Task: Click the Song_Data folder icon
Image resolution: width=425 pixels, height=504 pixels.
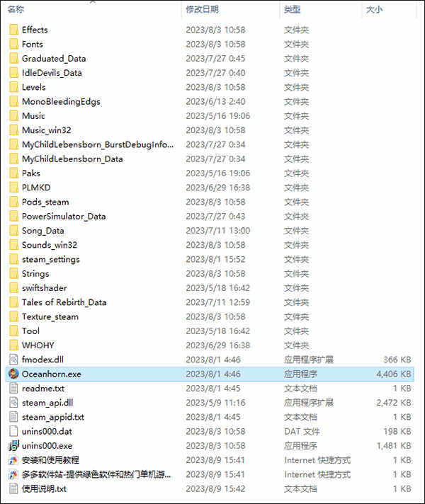Action: (x=13, y=231)
